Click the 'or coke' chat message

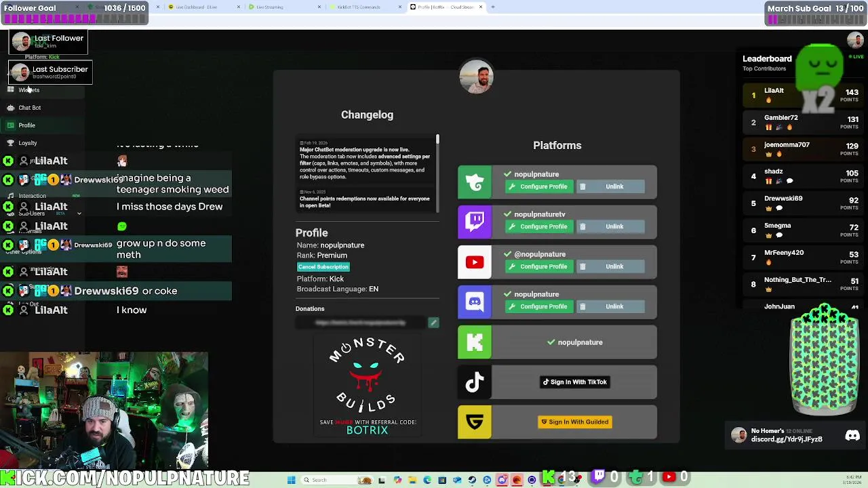click(x=159, y=291)
